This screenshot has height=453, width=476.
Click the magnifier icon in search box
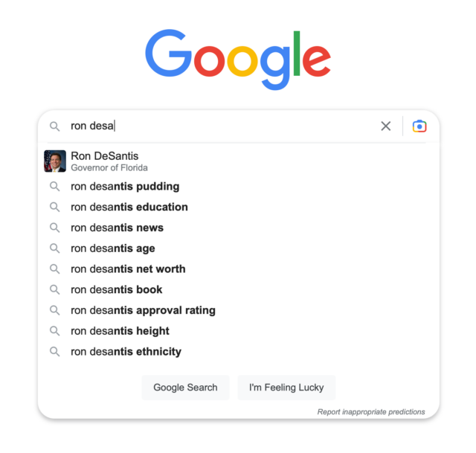point(54,126)
